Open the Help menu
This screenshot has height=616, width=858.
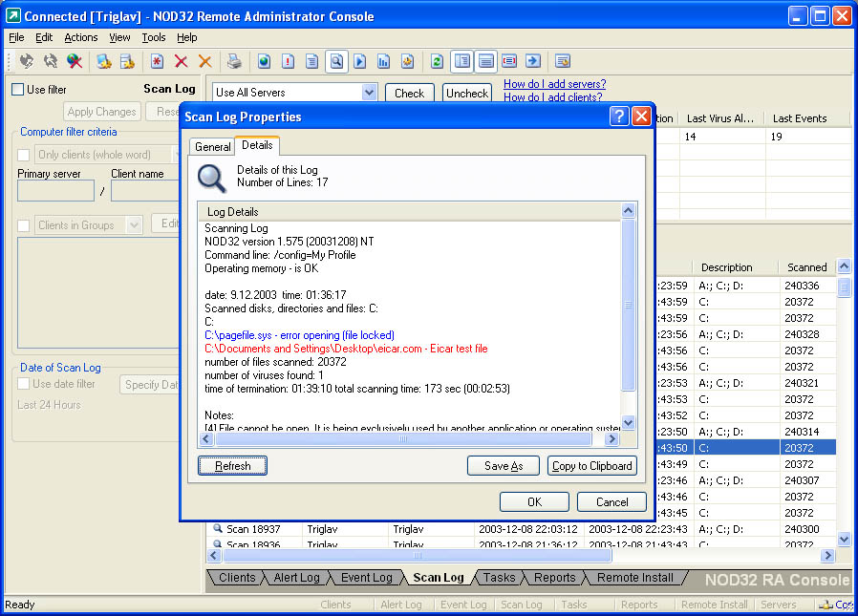coord(186,37)
